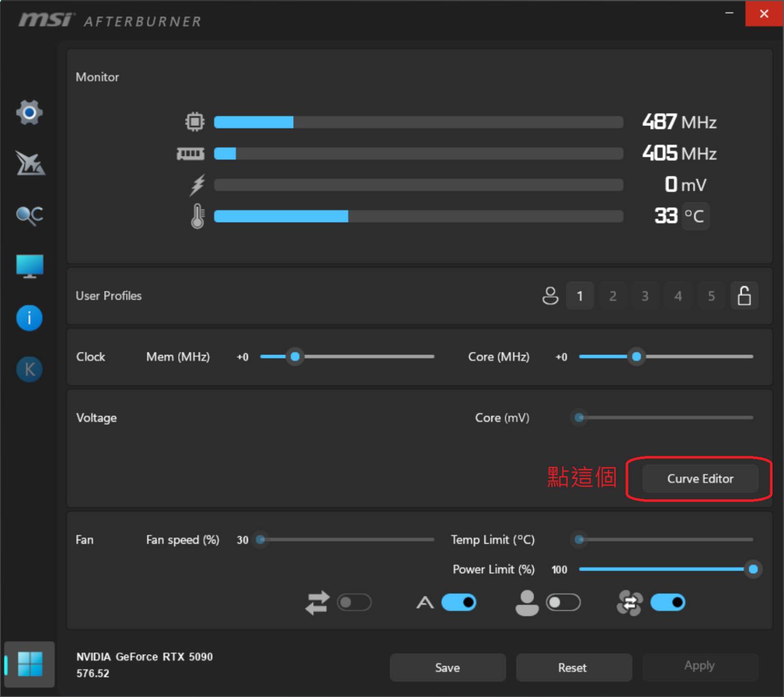Click the 405 MHz memory clock reading
Image resolution: width=784 pixels, height=697 pixels.
pos(679,153)
